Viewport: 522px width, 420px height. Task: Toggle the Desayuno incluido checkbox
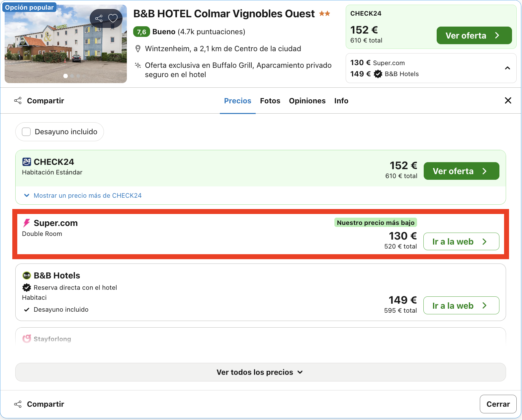pyautogui.click(x=26, y=132)
